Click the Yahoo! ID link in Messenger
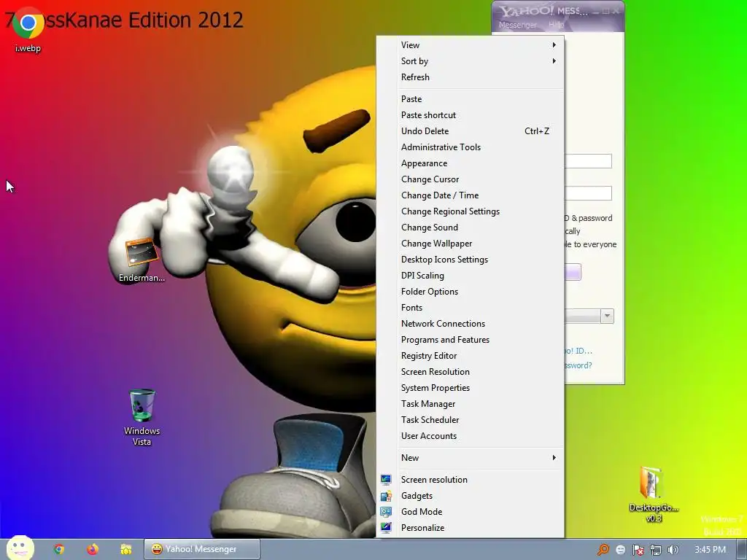The width and height of the screenshot is (747, 560). [x=578, y=351]
